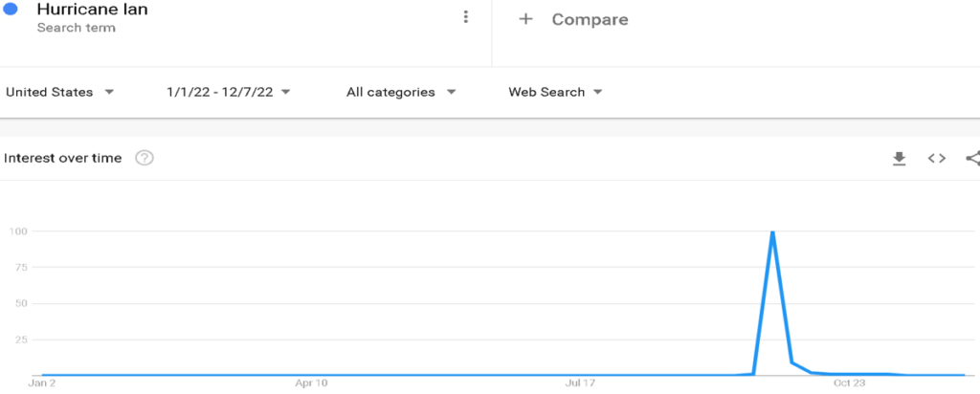Open the three-dot menu for Hurricane Ian
The image size is (980, 394).
tap(466, 17)
